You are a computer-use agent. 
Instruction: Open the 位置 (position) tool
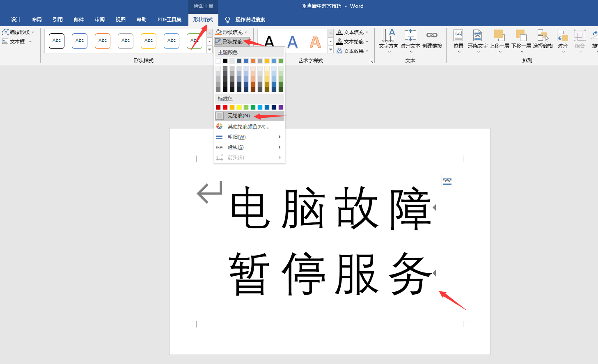[458, 41]
